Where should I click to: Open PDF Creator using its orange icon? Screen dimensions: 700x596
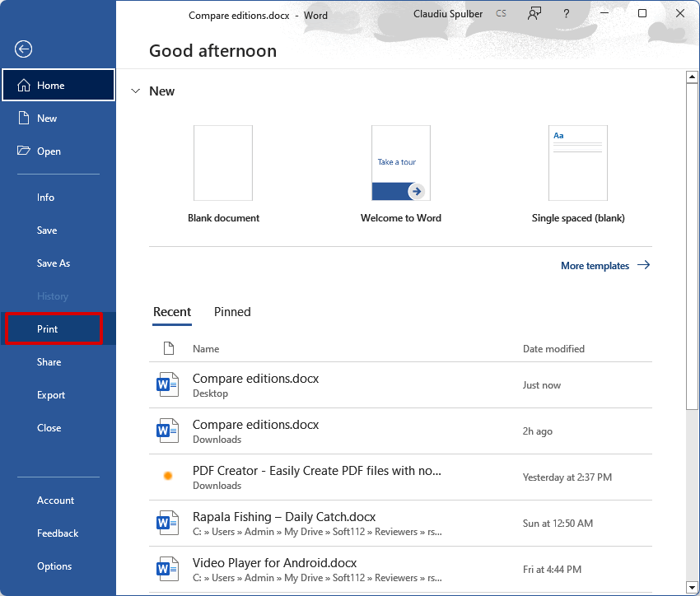click(168, 477)
